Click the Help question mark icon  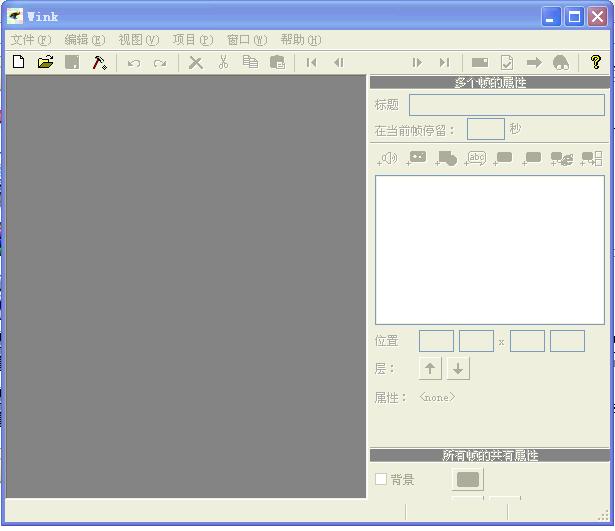[x=596, y=62]
